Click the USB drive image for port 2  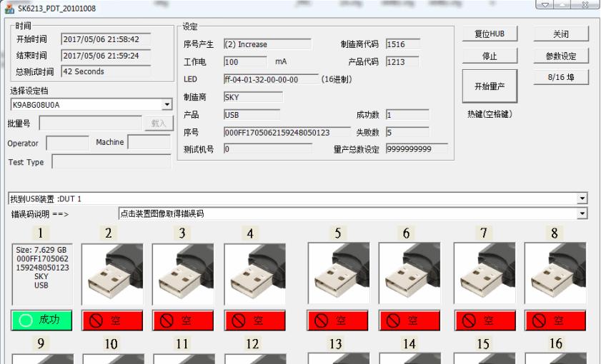112,275
